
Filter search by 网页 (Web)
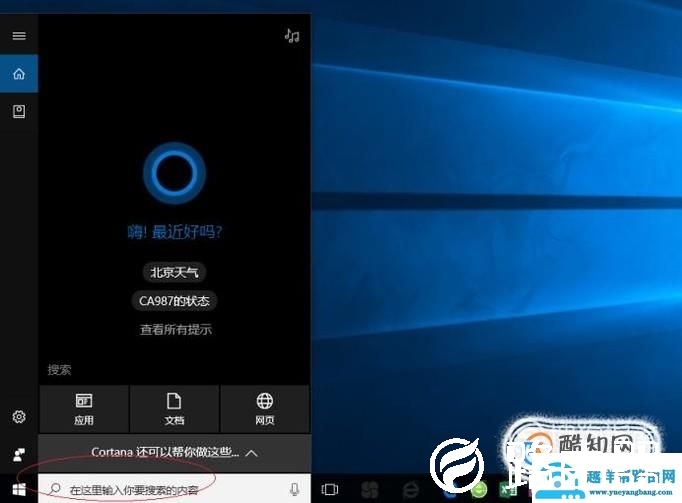click(264, 409)
